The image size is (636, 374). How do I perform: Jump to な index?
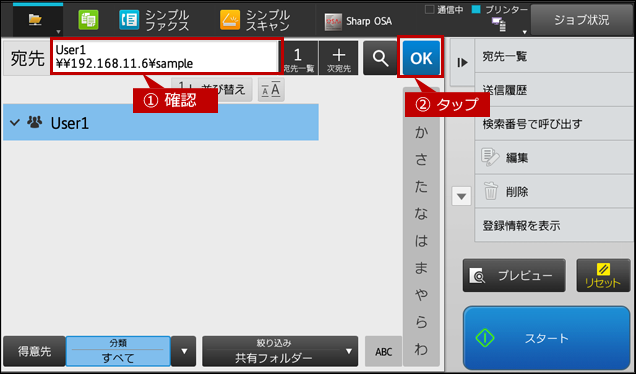(421, 214)
